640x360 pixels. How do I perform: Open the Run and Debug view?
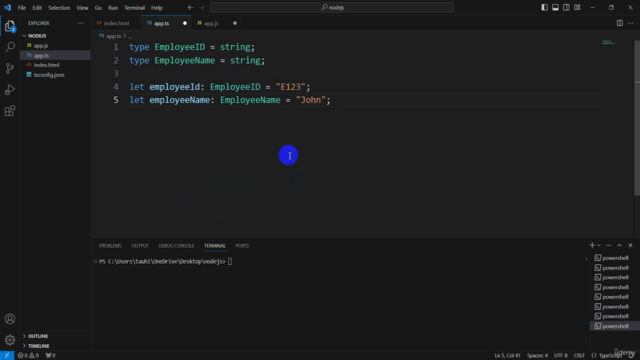[10, 89]
